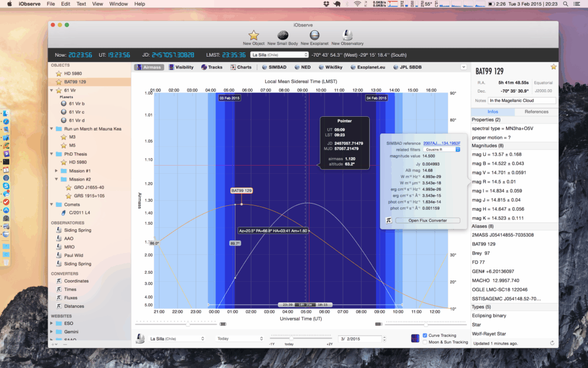This screenshot has height=368, width=588.
Task: Open the SIMBAD reference link
Action: [x=442, y=143]
